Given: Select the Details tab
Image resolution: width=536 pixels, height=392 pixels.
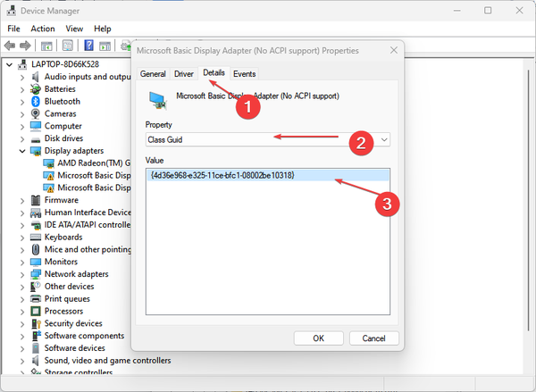Looking at the screenshot, I should [214, 73].
